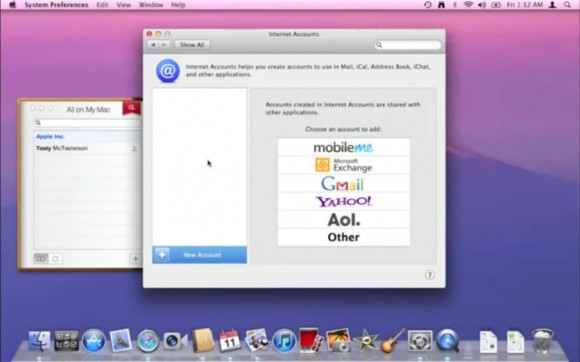Launch the App Store from the Dock
The height and width of the screenshot is (362, 580).
pos(94,341)
